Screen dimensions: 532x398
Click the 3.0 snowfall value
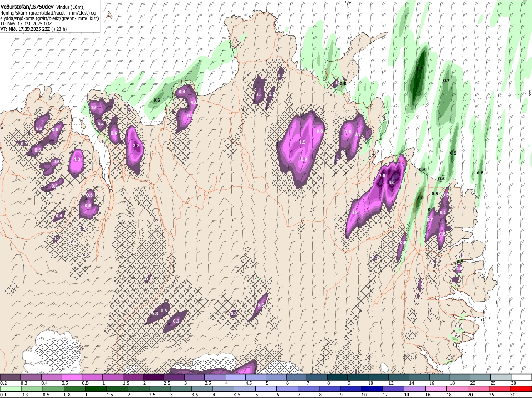point(382,176)
